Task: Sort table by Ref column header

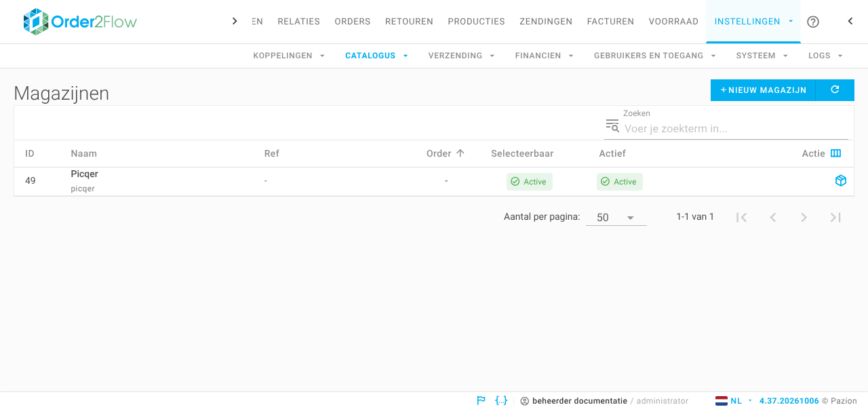Action: pos(271,153)
